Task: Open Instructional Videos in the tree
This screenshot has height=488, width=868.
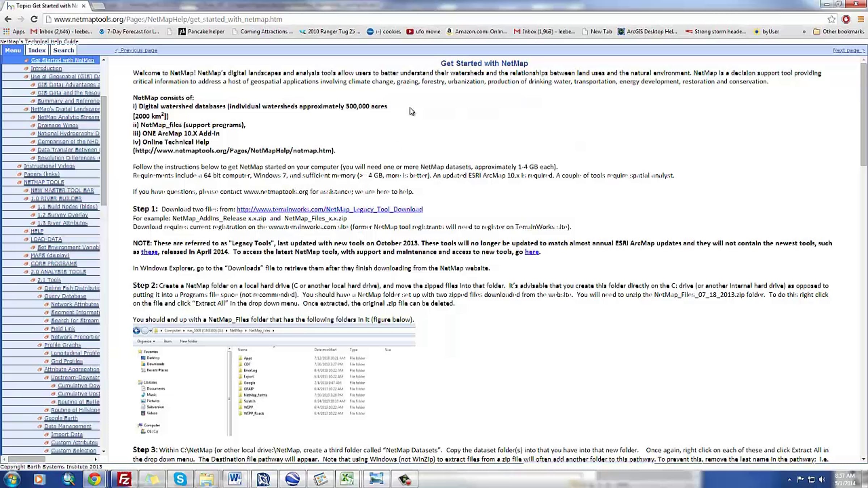Action: 49,166
